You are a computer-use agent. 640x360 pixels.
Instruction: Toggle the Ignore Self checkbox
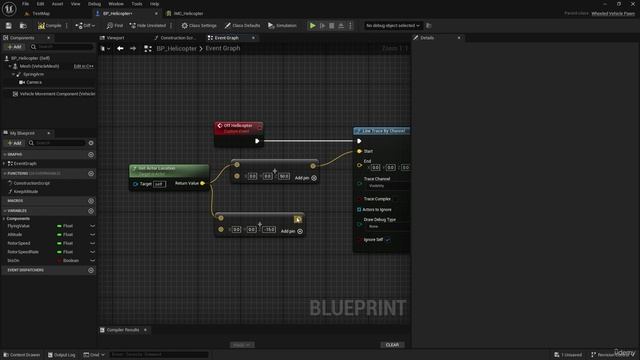[x=388, y=240]
